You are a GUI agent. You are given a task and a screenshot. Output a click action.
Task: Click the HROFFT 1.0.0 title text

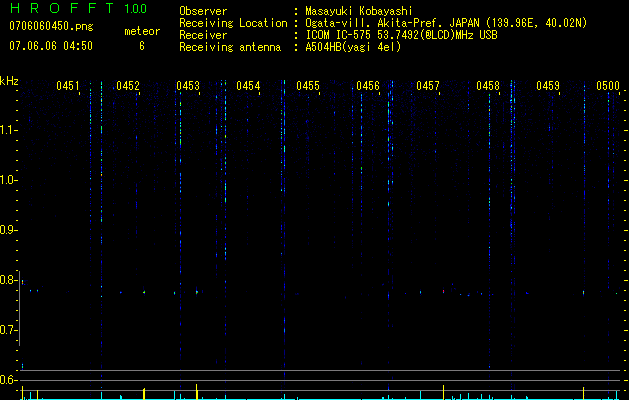78,8
